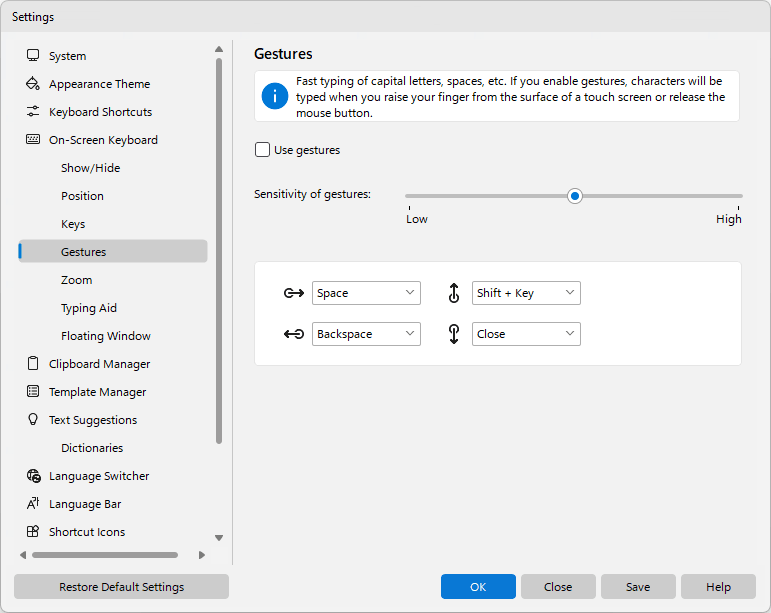Enable the Use gestures checkbox

263,149
